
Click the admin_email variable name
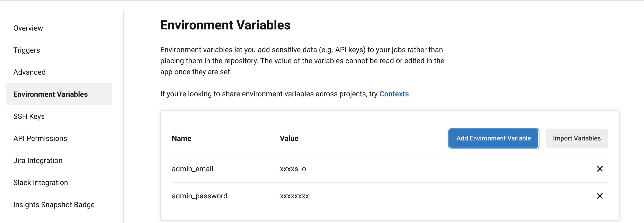[x=192, y=169]
